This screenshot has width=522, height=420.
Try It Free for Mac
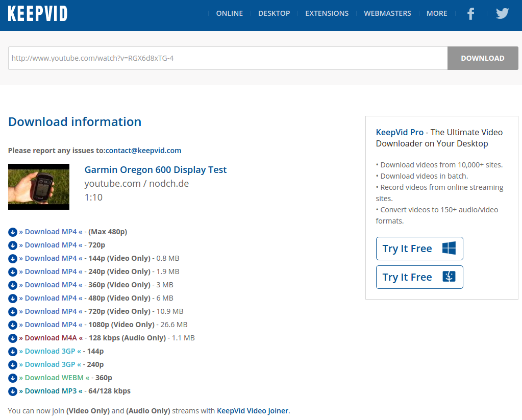419,277
